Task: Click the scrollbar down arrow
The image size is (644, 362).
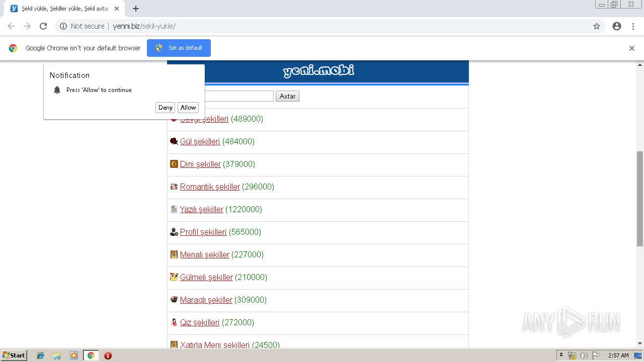Action: [x=640, y=343]
